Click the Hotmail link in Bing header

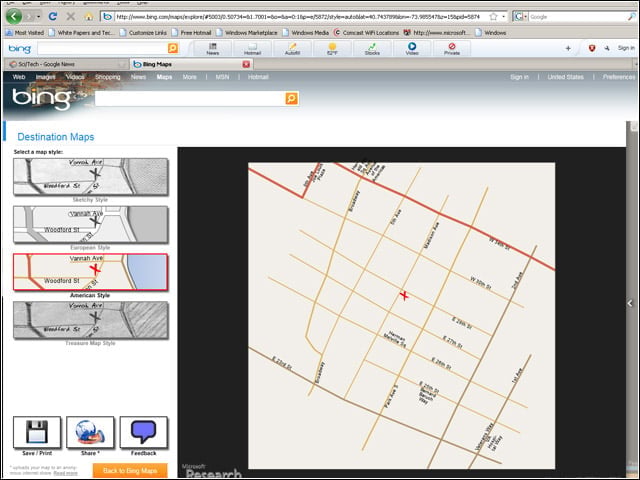[x=258, y=77]
